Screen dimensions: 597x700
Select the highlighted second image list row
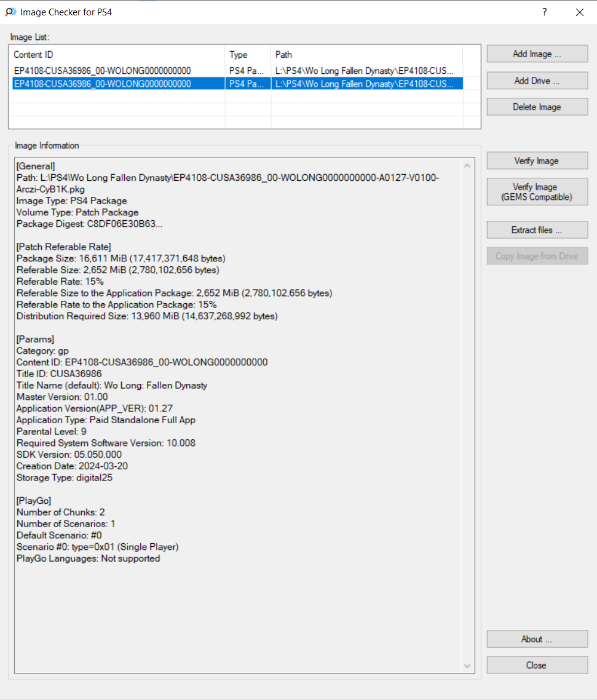(237, 84)
